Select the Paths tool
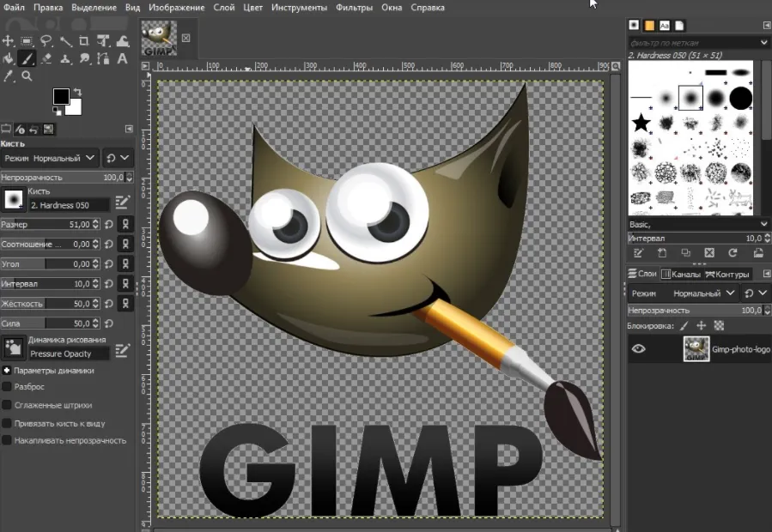 pyautogui.click(x=103, y=58)
